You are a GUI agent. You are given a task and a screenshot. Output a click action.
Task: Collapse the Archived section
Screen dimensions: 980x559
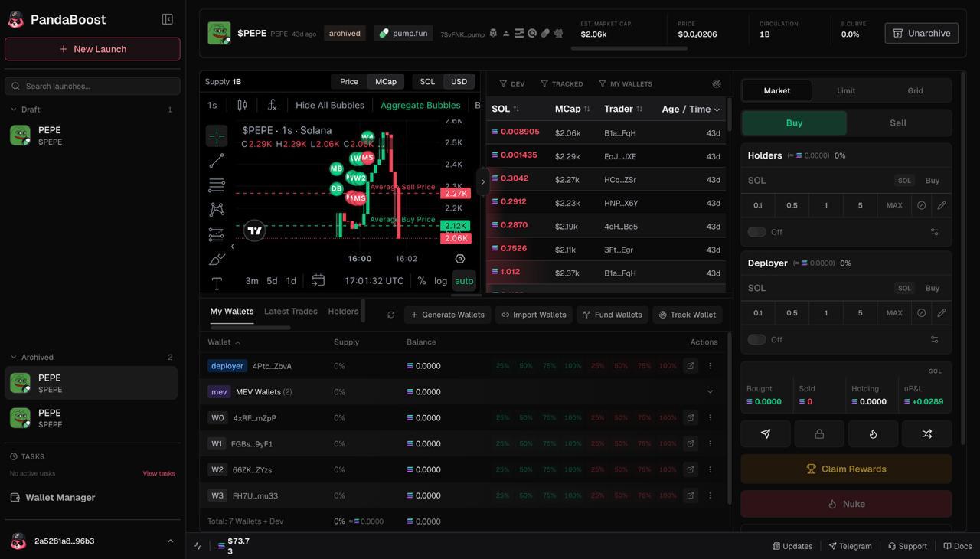[x=13, y=357]
